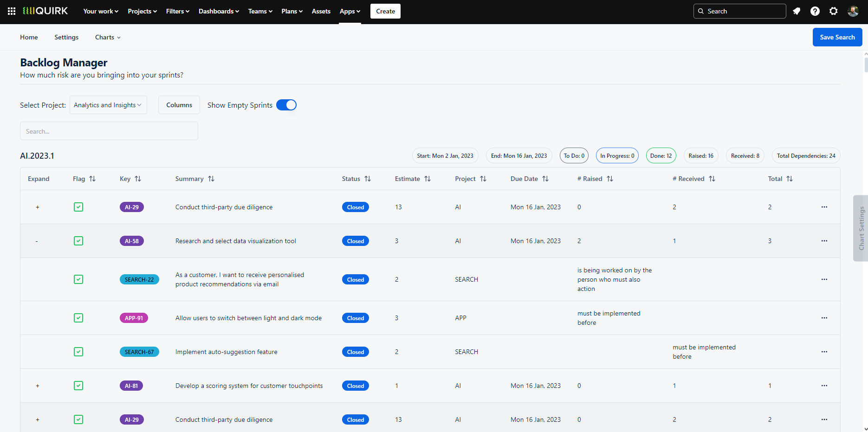The image size is (868, 432).
Task: Open the AI-81 issue key
Action: (131, 386)
